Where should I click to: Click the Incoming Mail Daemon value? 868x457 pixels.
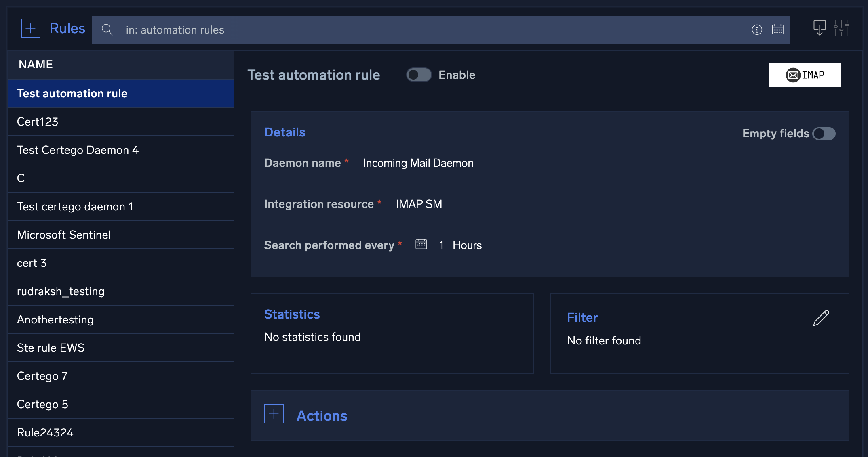[x=418, y=163]
